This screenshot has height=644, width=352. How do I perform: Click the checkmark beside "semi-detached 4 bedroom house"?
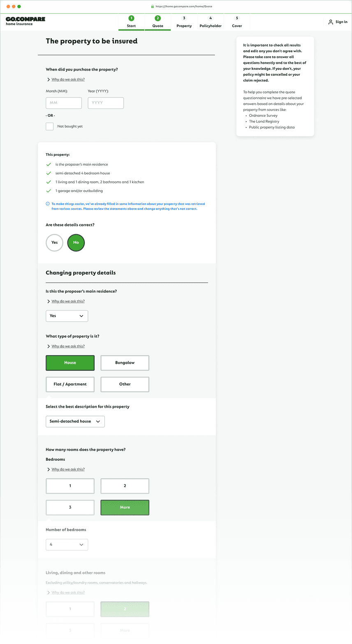pyautogui.click(x=49, y=173)
